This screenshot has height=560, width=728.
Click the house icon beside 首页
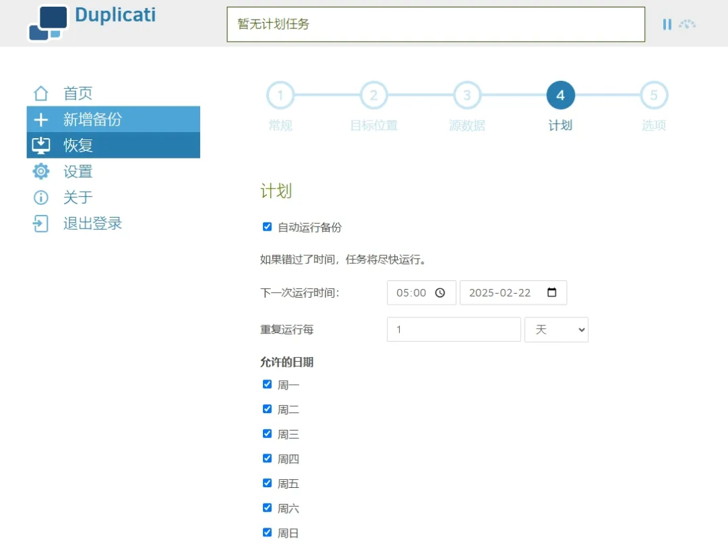coord(41,94)
